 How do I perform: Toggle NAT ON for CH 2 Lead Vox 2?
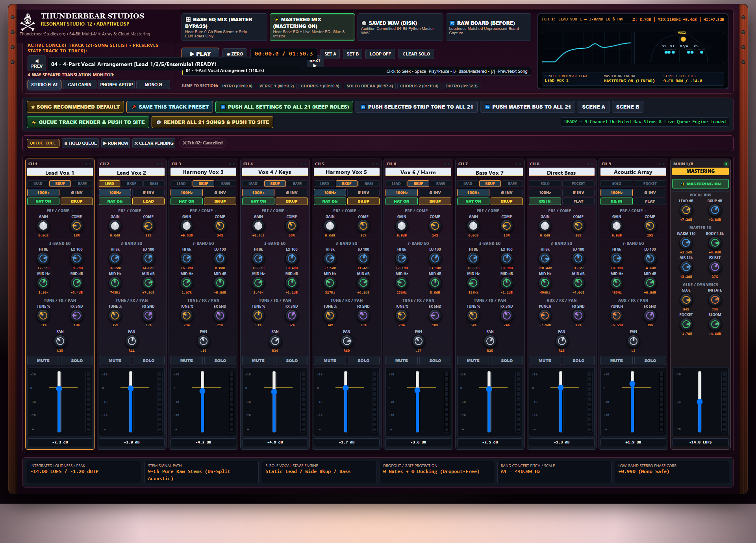[x=115, y=201]
